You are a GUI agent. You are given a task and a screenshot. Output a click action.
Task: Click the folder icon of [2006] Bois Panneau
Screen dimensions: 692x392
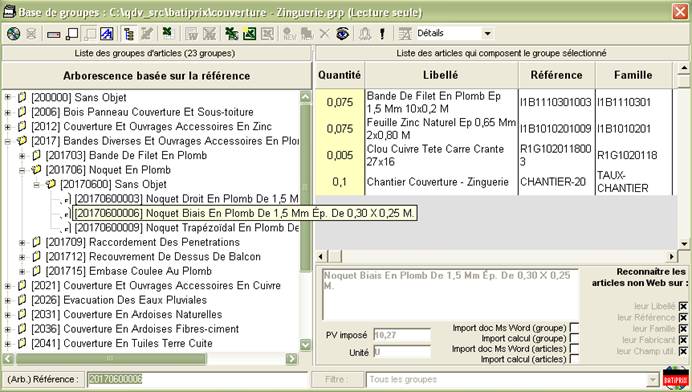point(22,112)
